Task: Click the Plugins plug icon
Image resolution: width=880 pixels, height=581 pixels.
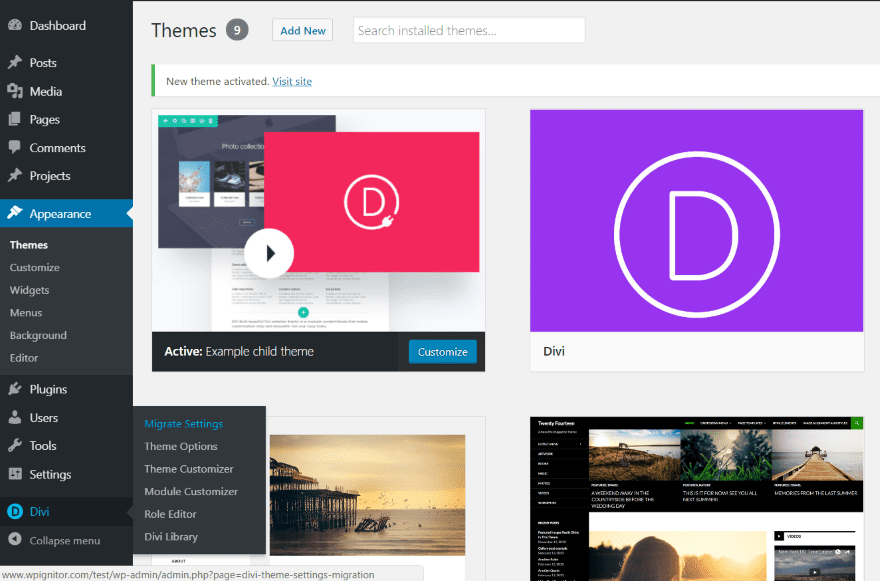Action: [15, 388]
